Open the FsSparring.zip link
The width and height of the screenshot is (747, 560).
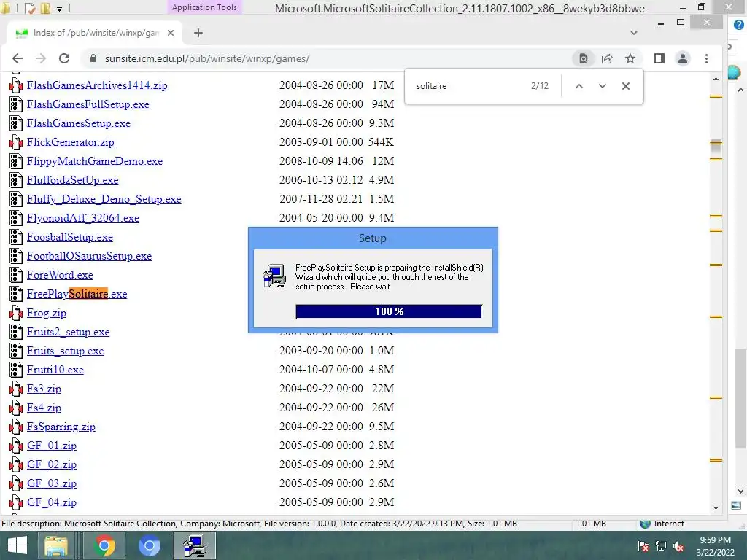tap(61, 427)
